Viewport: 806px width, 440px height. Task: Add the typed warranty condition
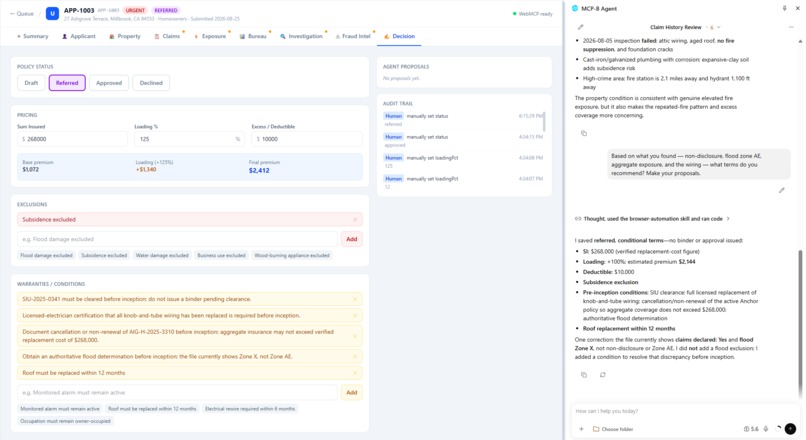(352, 393)
